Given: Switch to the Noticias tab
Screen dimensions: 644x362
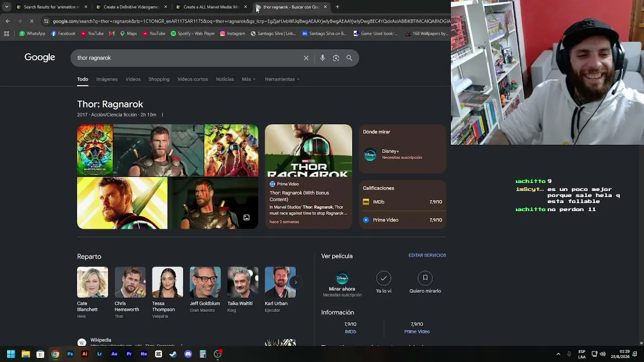Looking at the screenshot, I should point(225,79).
